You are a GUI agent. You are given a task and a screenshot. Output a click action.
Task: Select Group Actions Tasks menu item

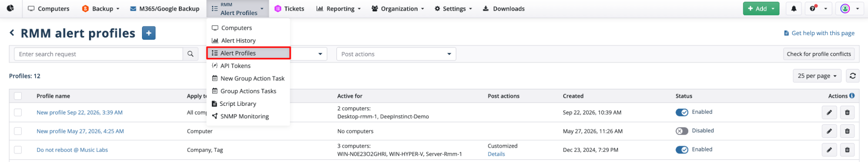248,91
